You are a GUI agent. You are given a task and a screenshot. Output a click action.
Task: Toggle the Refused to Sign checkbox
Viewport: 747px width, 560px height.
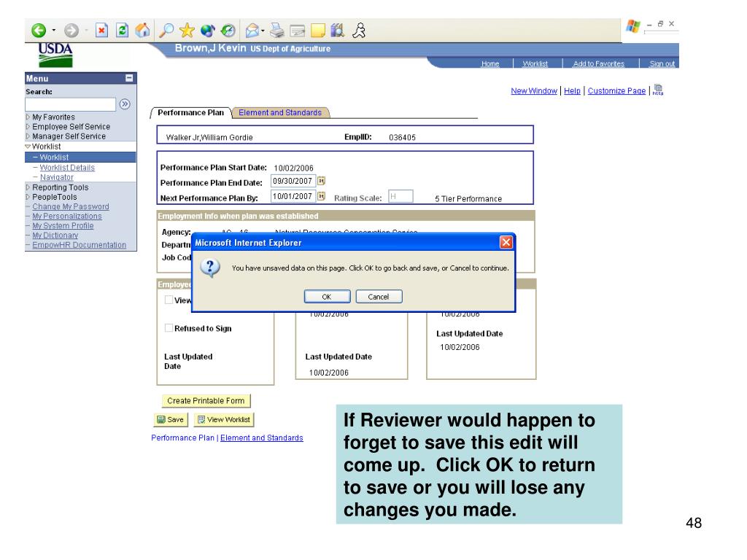click(169, 327)
